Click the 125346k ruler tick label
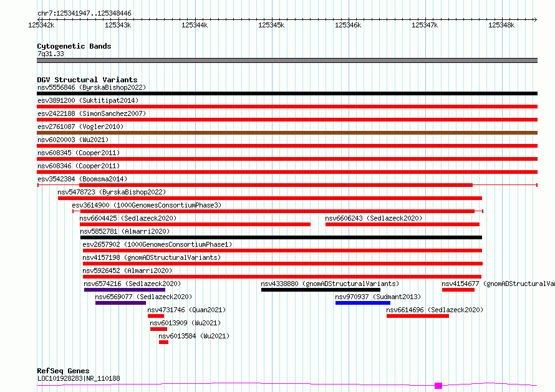555x392 pixels. pos(349,25)
